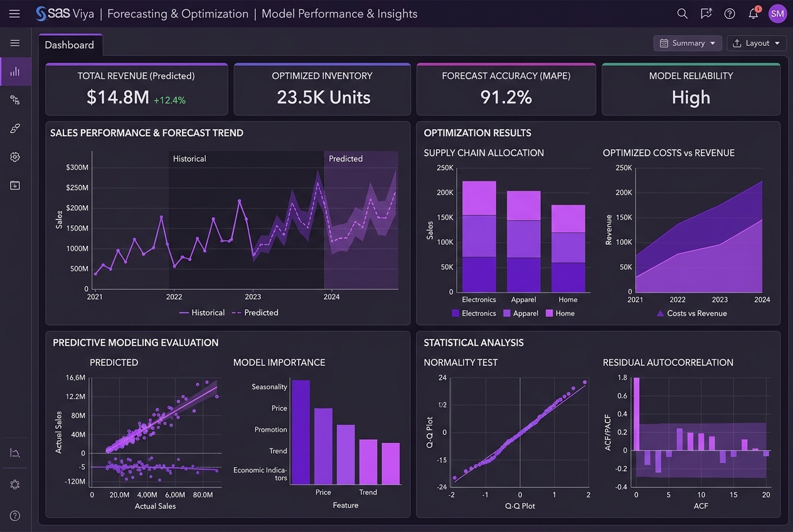The width and height of the screenshot is (793, 532).
Task: Click the Electronics stacked bar
Action: (x=479, y=237)
